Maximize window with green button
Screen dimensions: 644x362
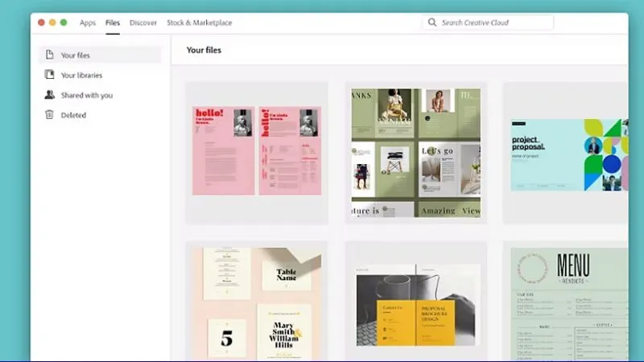tap(64, 23)
